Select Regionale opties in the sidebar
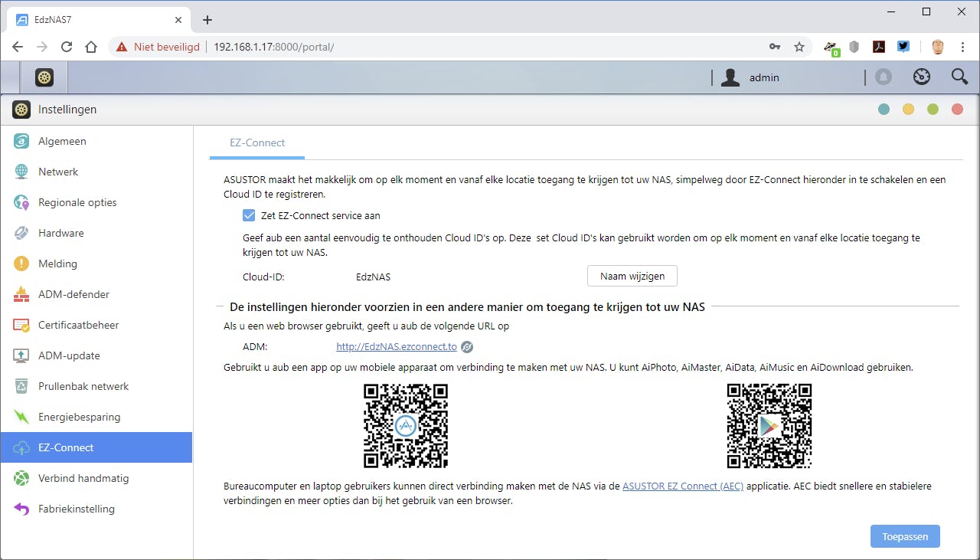The width and height of the screenshot is (980, 560). (96, 202)
